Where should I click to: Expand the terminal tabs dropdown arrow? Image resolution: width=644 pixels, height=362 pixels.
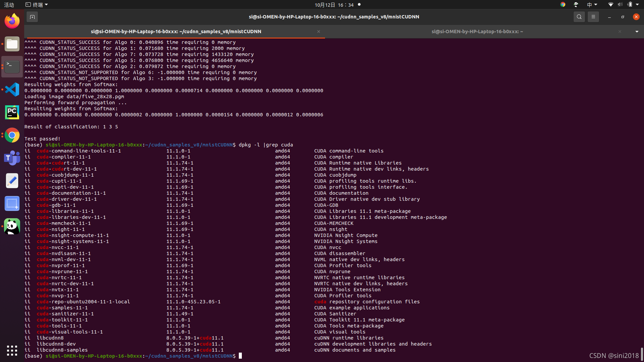(637, 32)
